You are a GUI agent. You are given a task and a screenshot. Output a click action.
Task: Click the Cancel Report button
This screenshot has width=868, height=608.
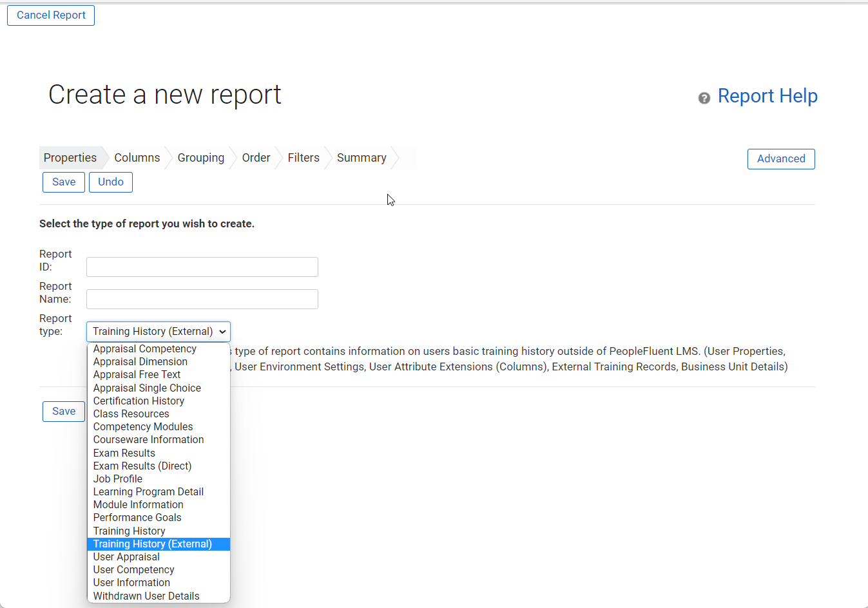pyautogui.click(x=51, y=15)
